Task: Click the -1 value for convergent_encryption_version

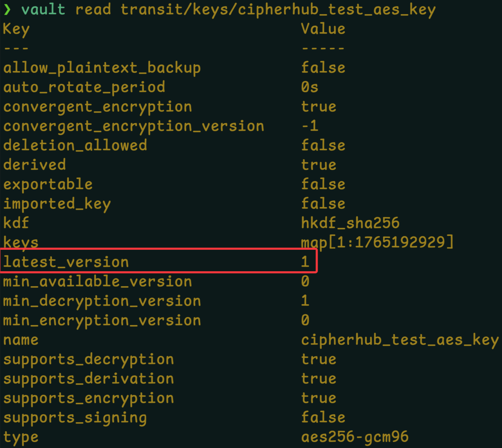Action: point(309,126)
